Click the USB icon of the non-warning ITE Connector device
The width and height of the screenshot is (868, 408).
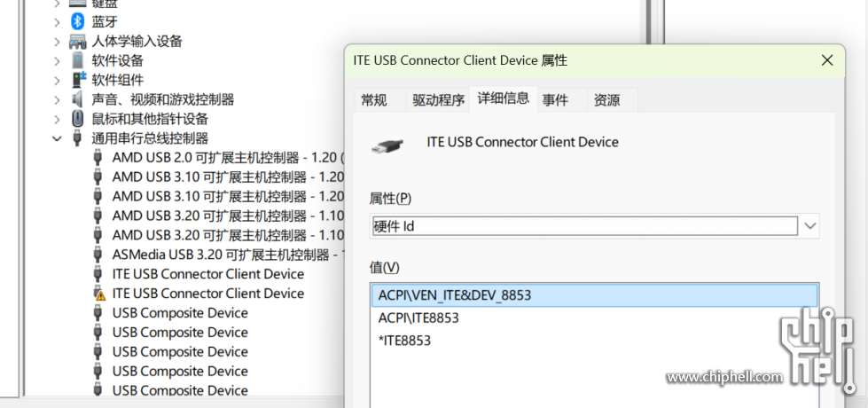pos(98,274)
